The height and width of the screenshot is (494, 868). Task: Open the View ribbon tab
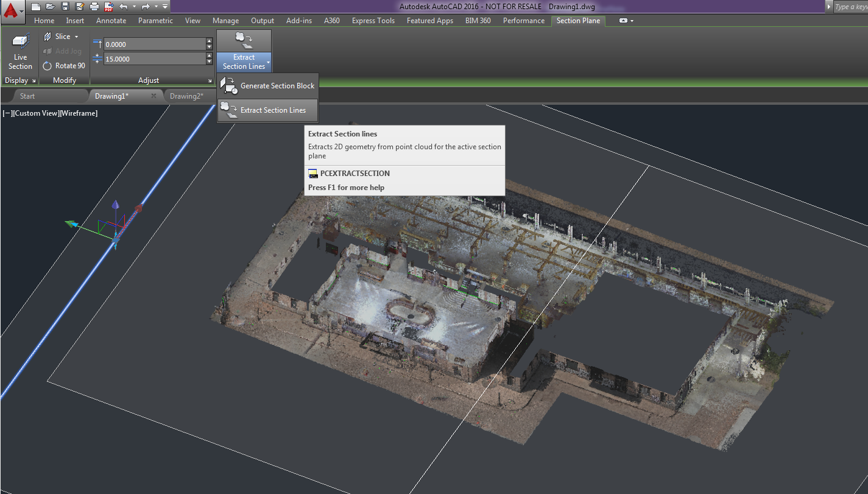tap(192, 21)
